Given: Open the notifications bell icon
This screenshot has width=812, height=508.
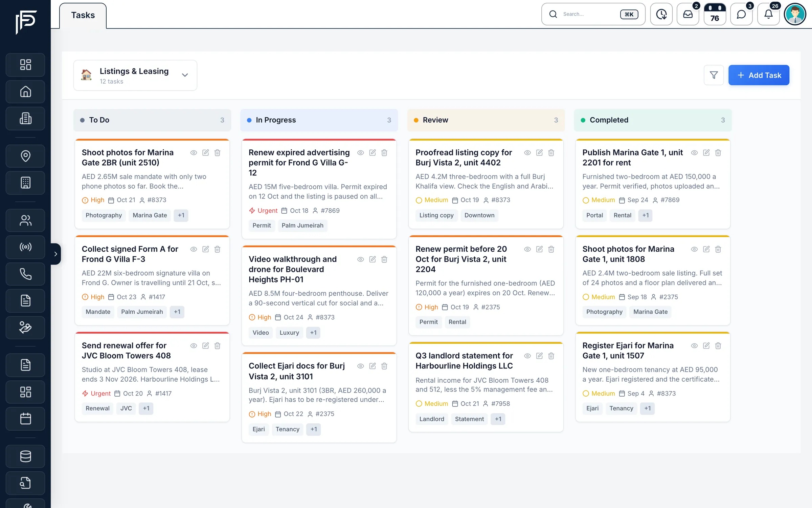Looking at the screenshot, I should click(768, 14).
